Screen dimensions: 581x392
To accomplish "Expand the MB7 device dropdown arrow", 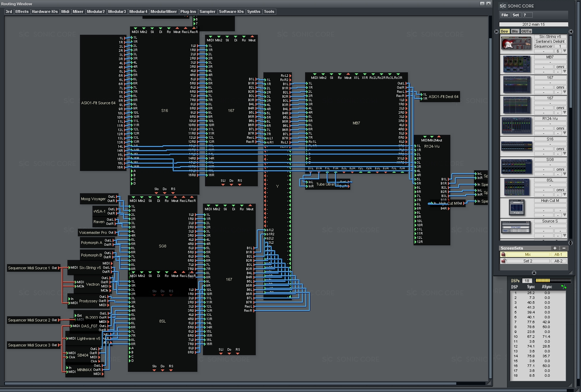I will pos(565,72).
